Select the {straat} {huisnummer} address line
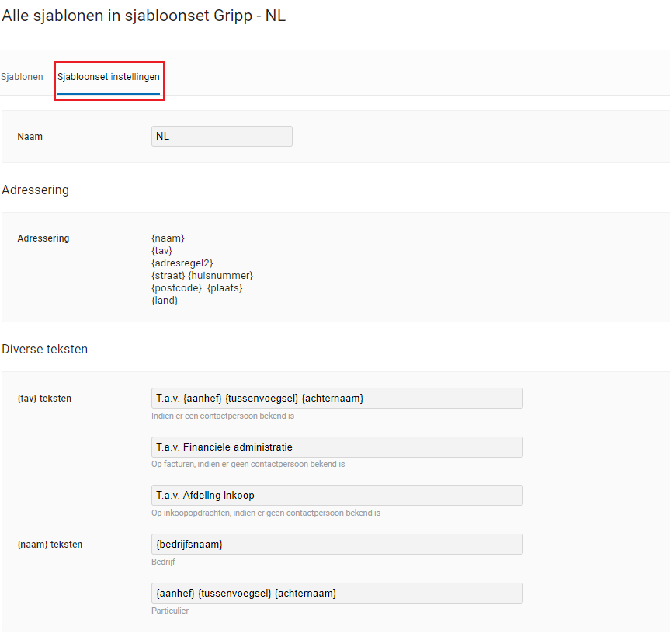This screenshot has height=644, width=670. (202, 275)
